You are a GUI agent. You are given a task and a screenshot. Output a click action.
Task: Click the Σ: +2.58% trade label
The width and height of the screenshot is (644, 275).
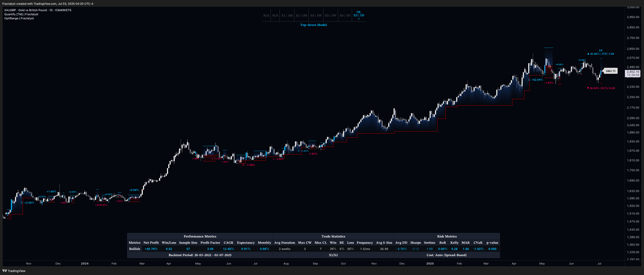click(27, 203)
